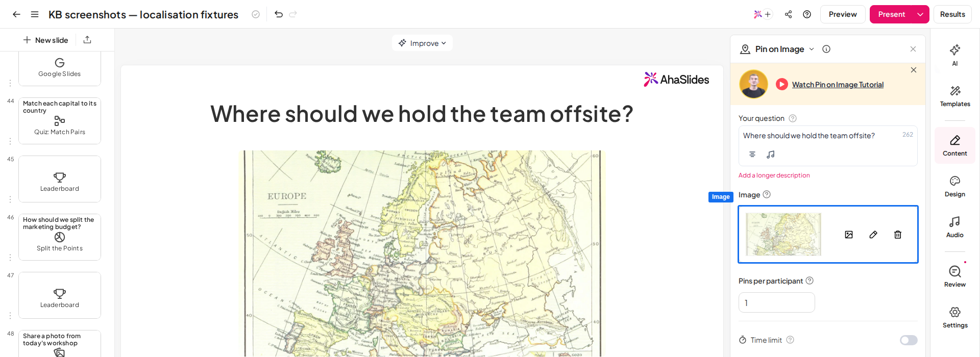This screenshot has width=980, height=357.
Task: Open the Settings tab
Action: click(955, 317)
